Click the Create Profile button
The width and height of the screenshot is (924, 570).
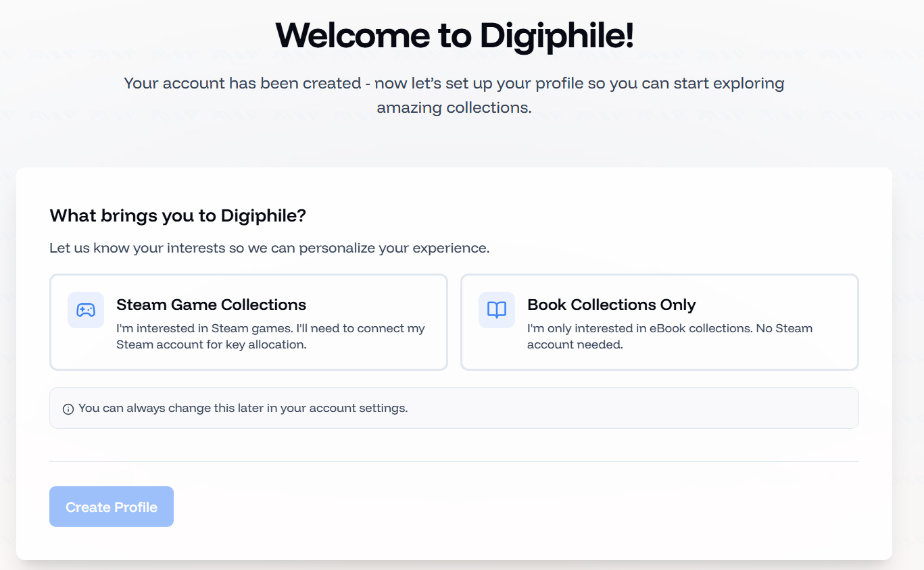(112, 507)
